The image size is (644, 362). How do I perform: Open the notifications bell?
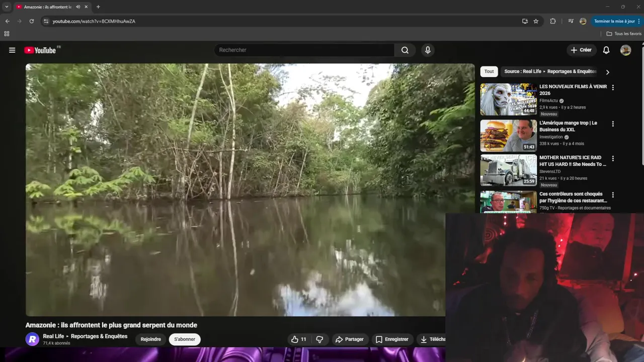pyautogui.click(x=606, y=50)
